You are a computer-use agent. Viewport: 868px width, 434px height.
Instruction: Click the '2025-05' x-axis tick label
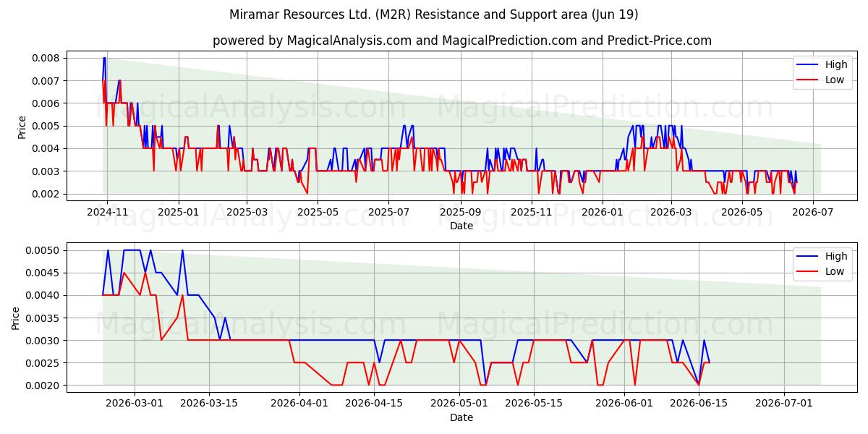tap(317, 212)
